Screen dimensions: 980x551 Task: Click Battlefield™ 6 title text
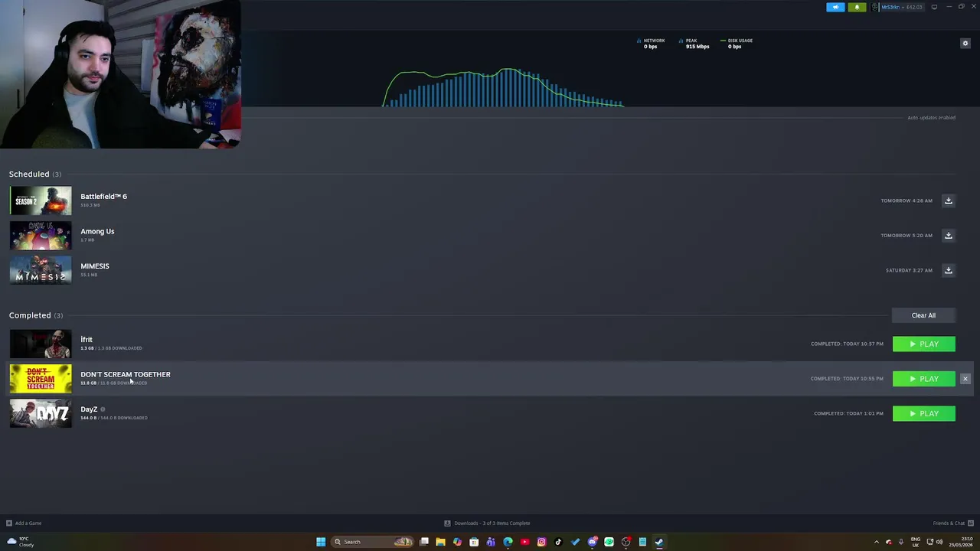pyautogui.click(x=103, y=197)
